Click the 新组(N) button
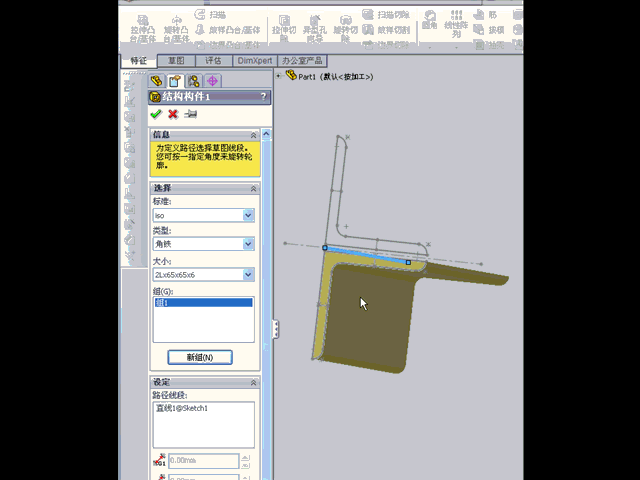 tap(200, 357)
